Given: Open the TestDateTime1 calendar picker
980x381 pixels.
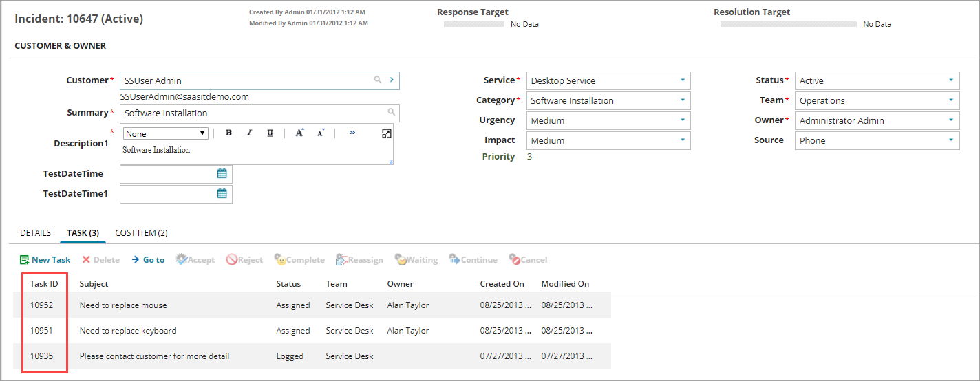Looking at the screenshot, I should [222, 194].
